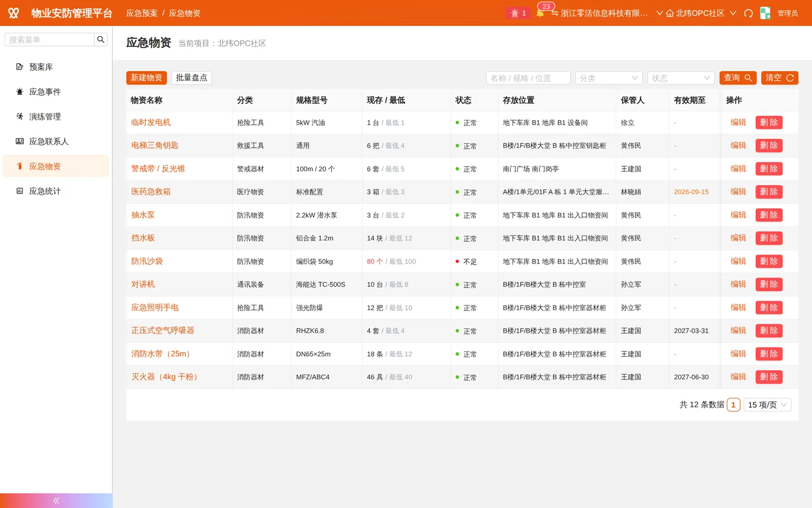This screenshot has width=812, height=508.
Task: Open the 管理员 user avatar
Action: (765, 13)
